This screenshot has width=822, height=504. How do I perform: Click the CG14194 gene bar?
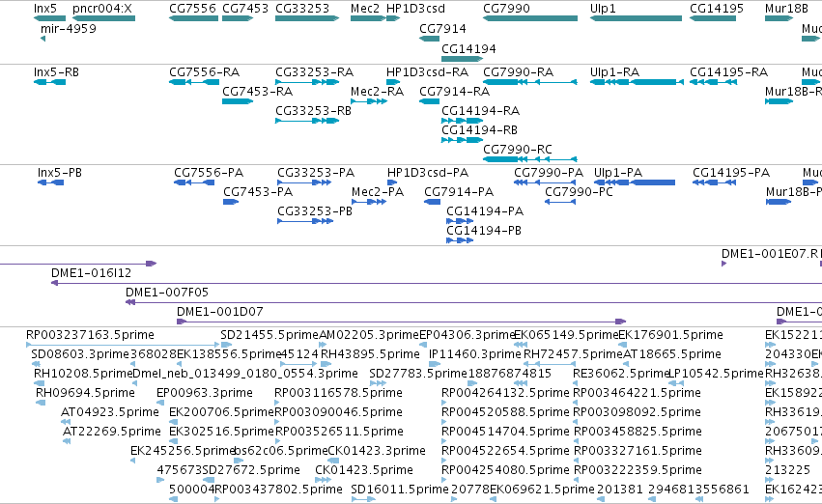(x=463, y=59)
